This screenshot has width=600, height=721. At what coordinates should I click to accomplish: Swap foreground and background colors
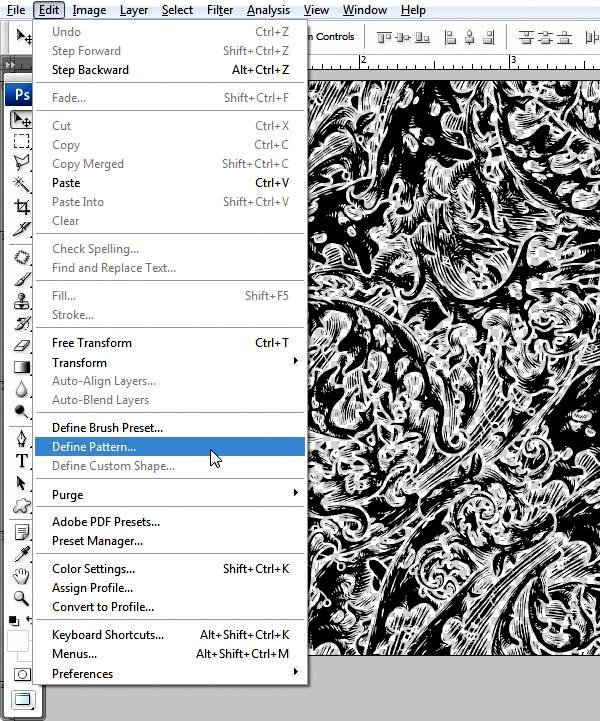coord(29,619)
